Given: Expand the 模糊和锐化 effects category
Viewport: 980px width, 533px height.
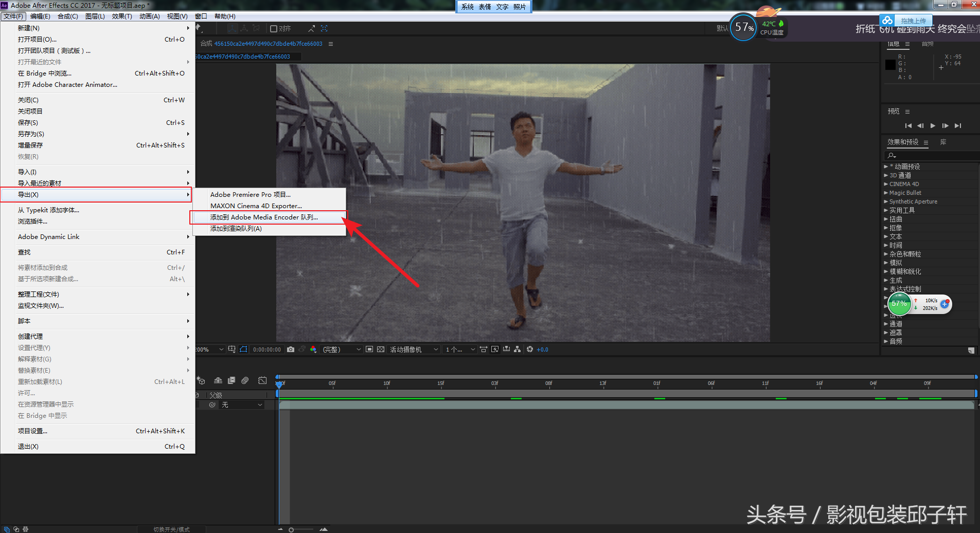Looking at the screenshot, I should coord(886,271).
